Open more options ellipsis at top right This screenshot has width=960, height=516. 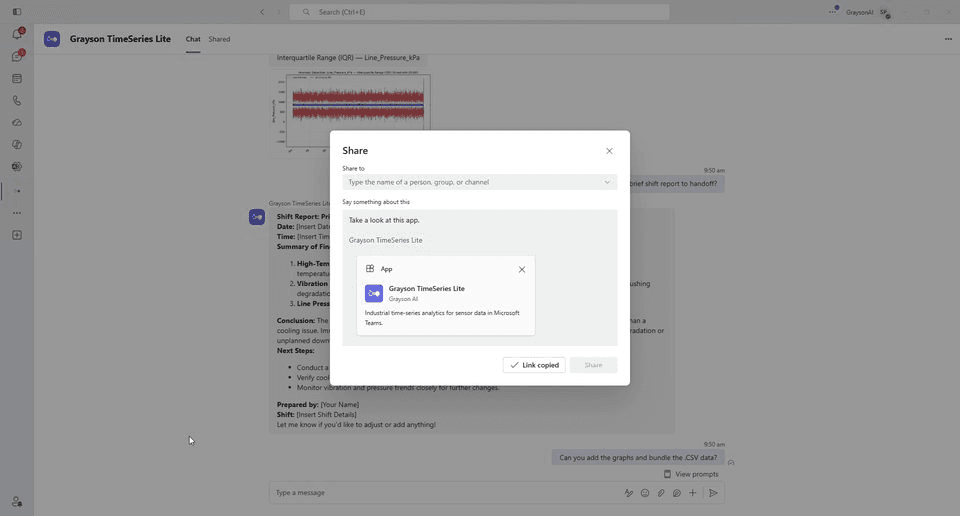948,39
